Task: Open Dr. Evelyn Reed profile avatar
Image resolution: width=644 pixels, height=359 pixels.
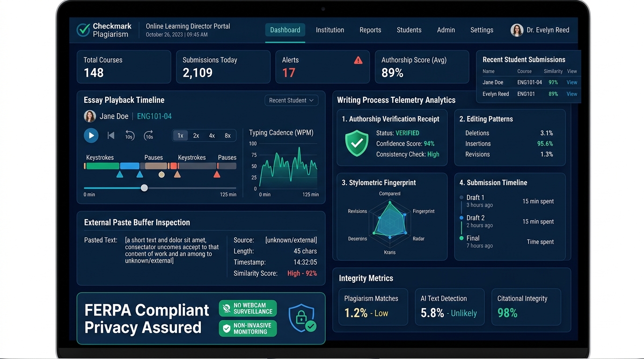Action: [517, 30]
